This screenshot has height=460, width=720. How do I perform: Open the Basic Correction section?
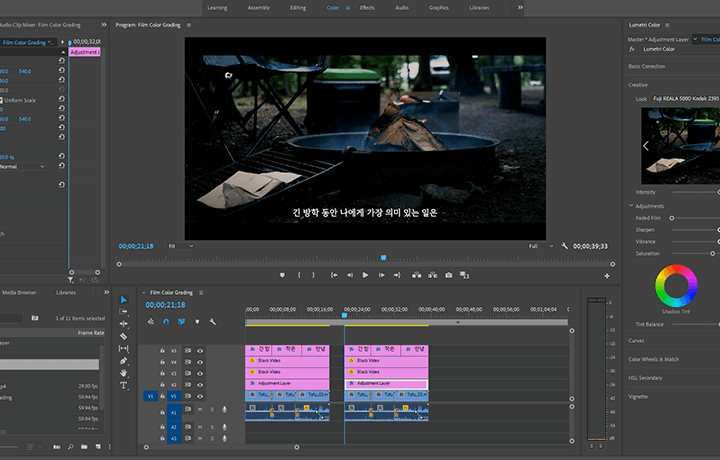(x=647, y=67)
